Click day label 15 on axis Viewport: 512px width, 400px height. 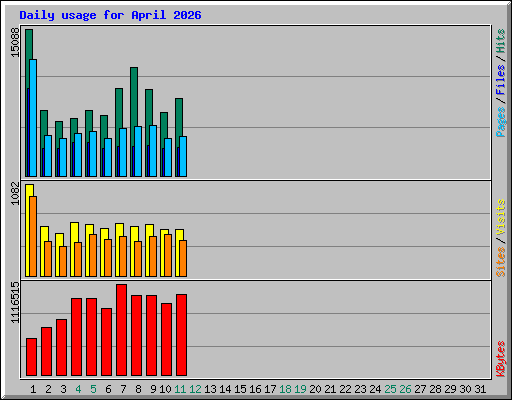240,389
